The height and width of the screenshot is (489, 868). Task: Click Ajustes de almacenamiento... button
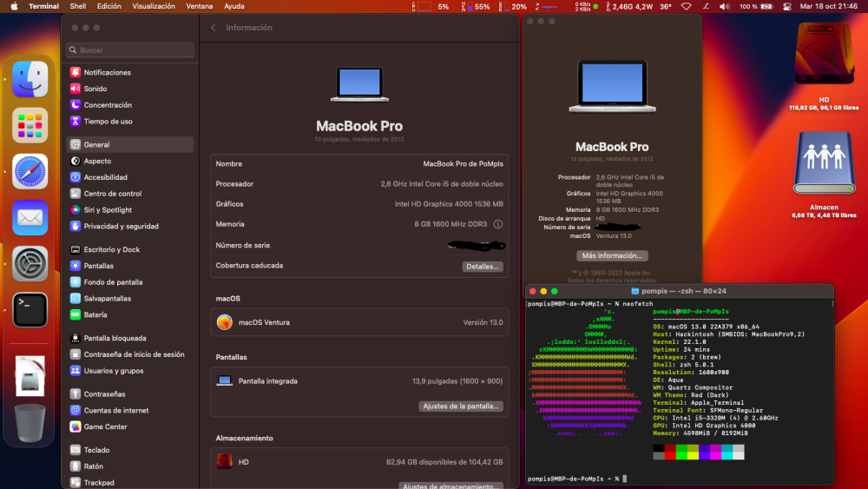(450, 486)
